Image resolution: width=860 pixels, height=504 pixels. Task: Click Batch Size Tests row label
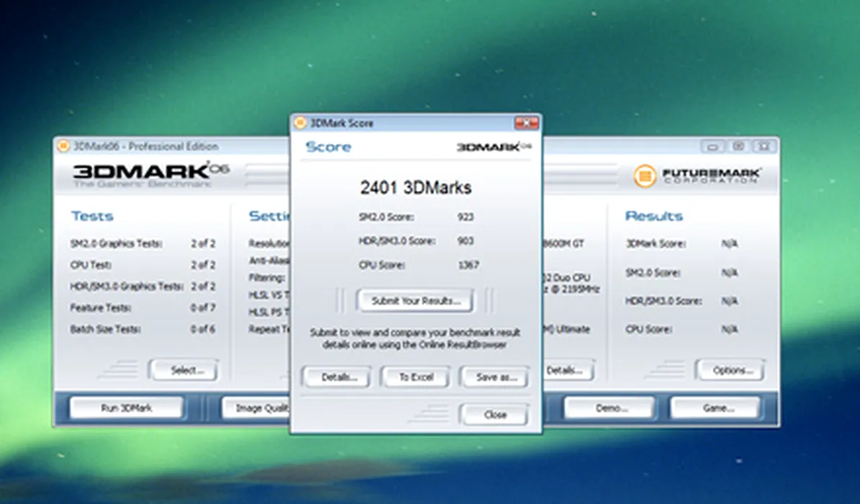click(x=105, y=329)
